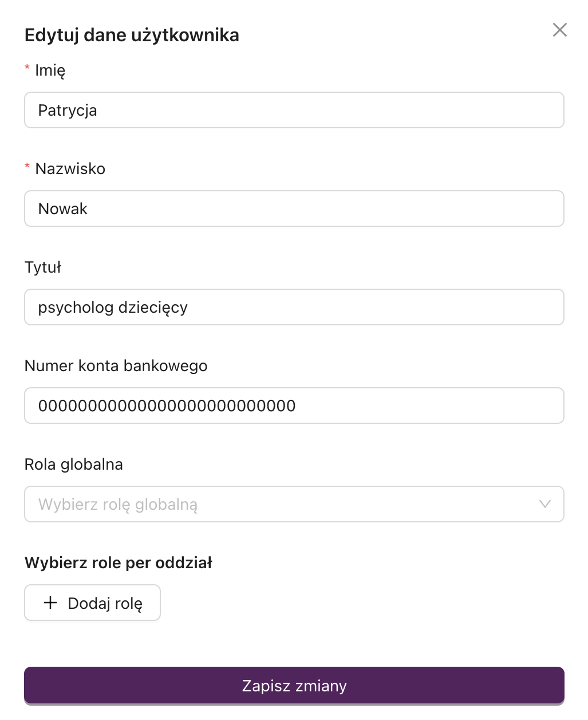588x720 pixels.
Task: Click the Wybierz role per oddział heading
Action: pos(118,562)
